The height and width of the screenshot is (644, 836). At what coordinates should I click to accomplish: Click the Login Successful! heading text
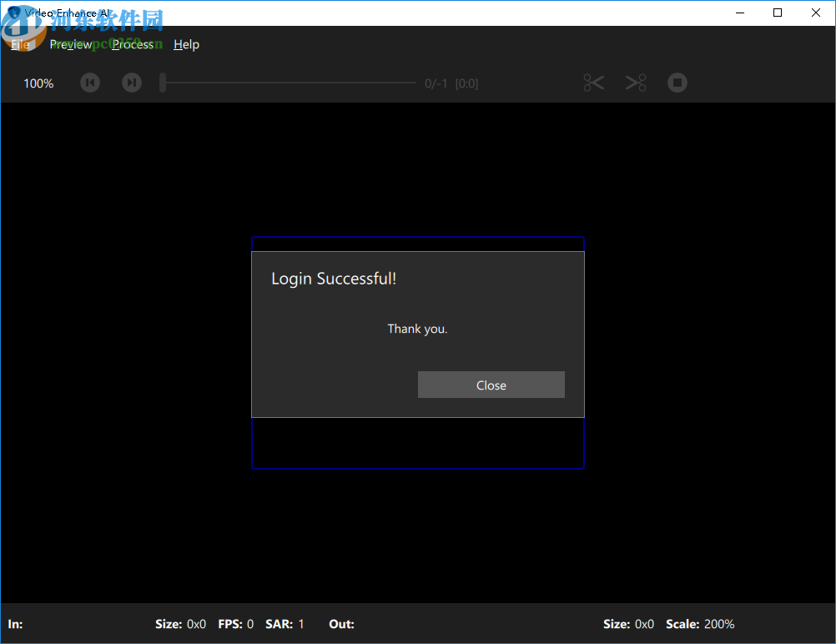coord(334,279)
